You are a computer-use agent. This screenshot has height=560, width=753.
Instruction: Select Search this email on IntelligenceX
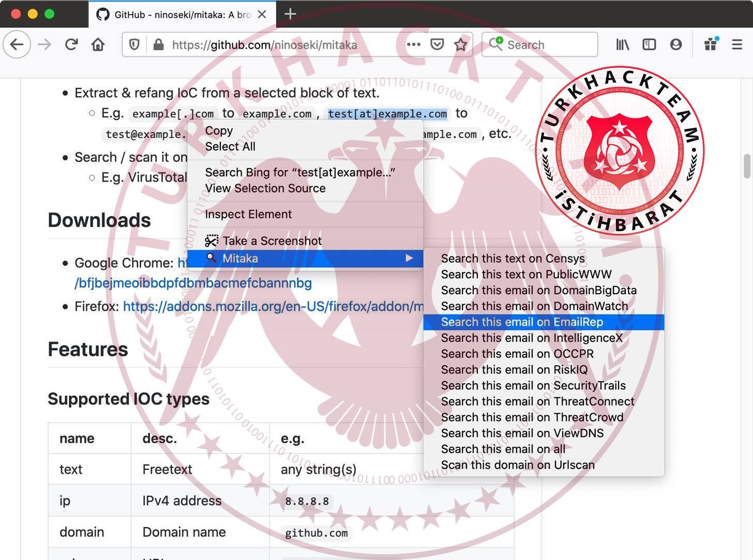[544, 338]
